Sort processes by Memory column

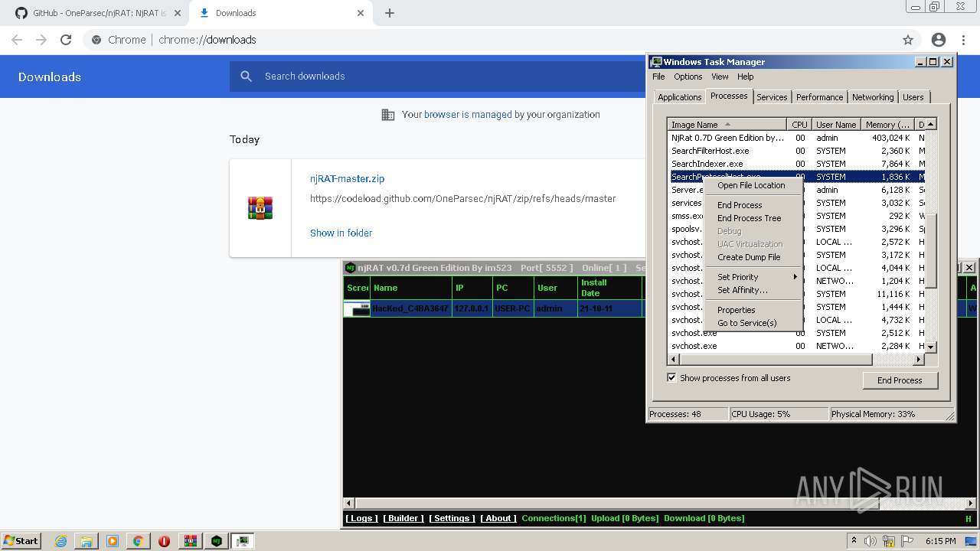click(887, 125)
